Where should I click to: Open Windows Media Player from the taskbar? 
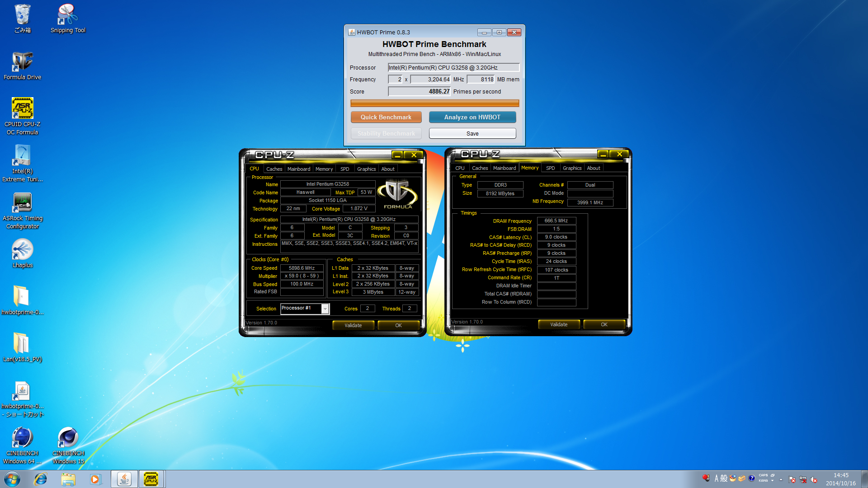(95, 479)
